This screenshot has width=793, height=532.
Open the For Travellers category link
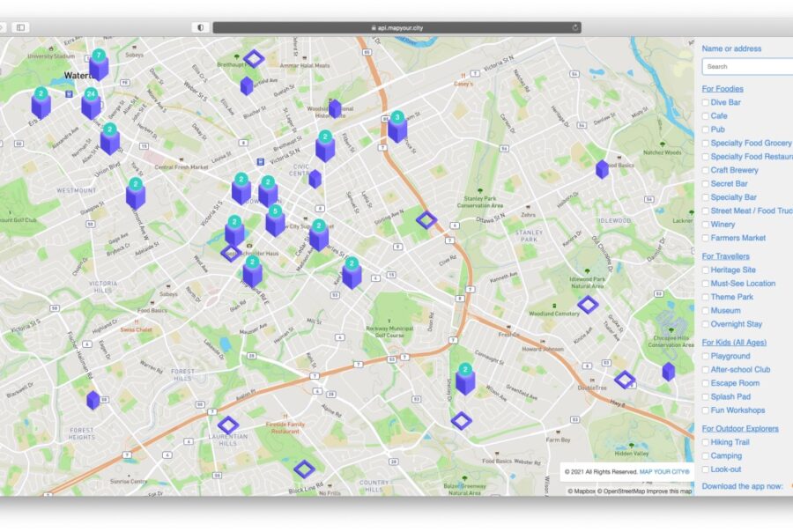tap(725, 256)
